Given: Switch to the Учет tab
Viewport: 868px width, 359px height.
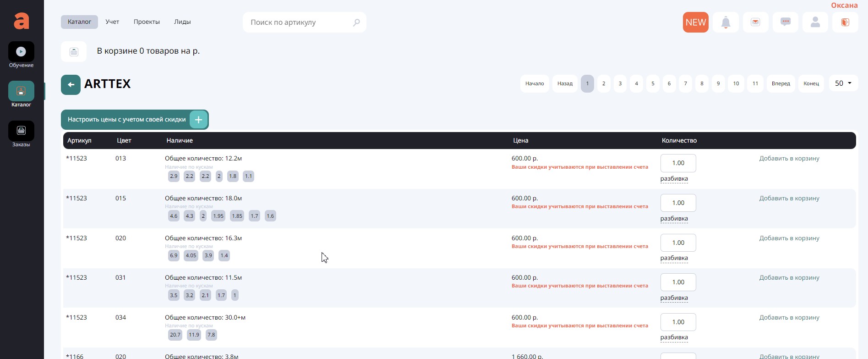Looking at the screenshot, I should tap(112, 22).
